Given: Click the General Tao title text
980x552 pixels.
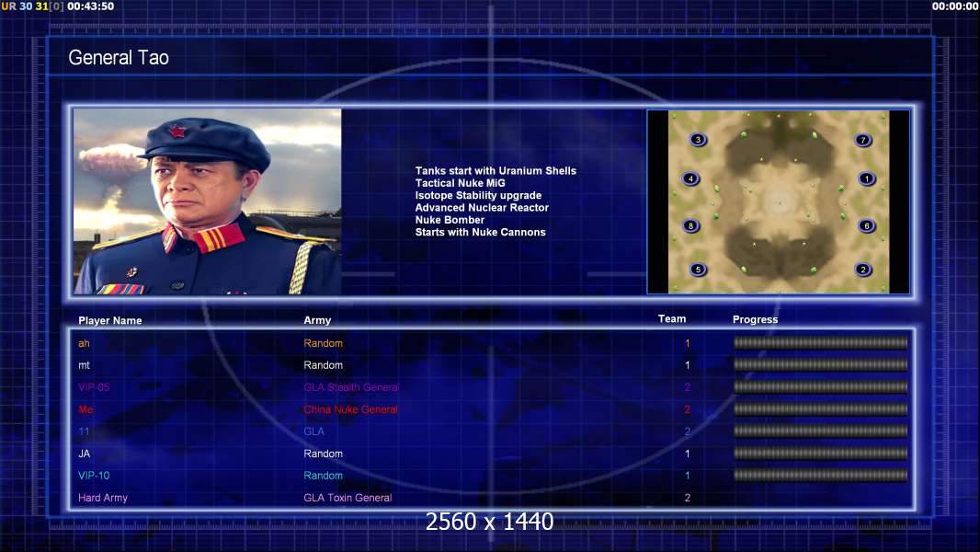Looking at the screenshot, I should 119,58.
